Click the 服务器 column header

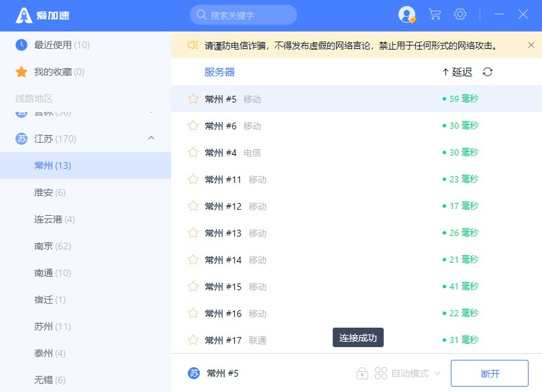click(x=219, y=72)
